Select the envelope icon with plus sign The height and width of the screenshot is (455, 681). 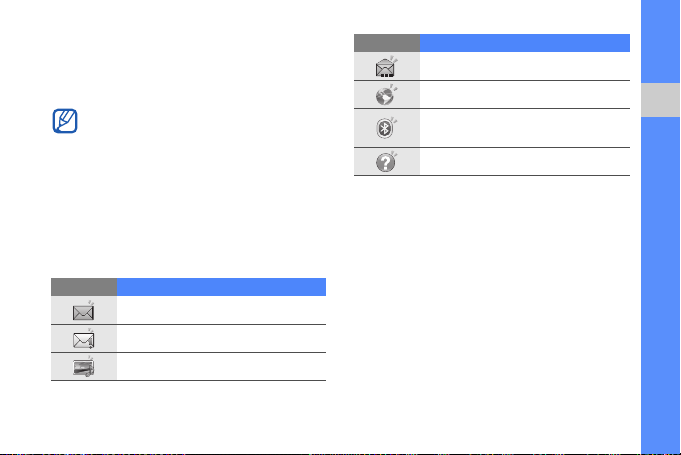click(83, 339)
